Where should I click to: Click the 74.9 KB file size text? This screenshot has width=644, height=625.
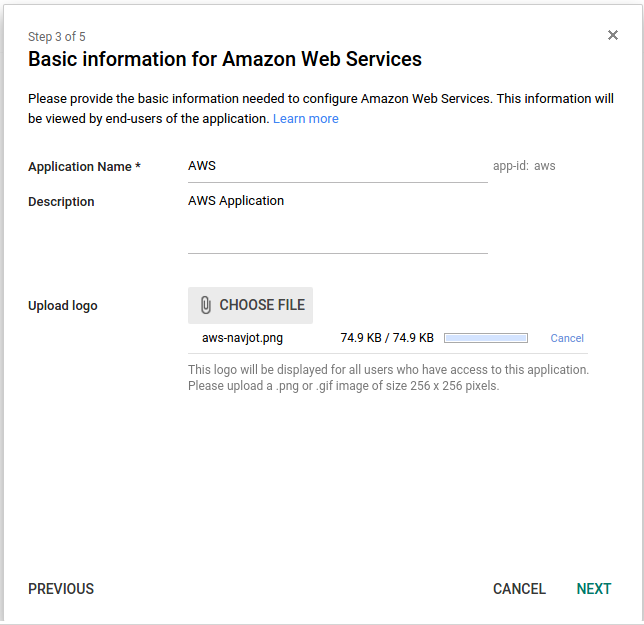coord(387,338)
